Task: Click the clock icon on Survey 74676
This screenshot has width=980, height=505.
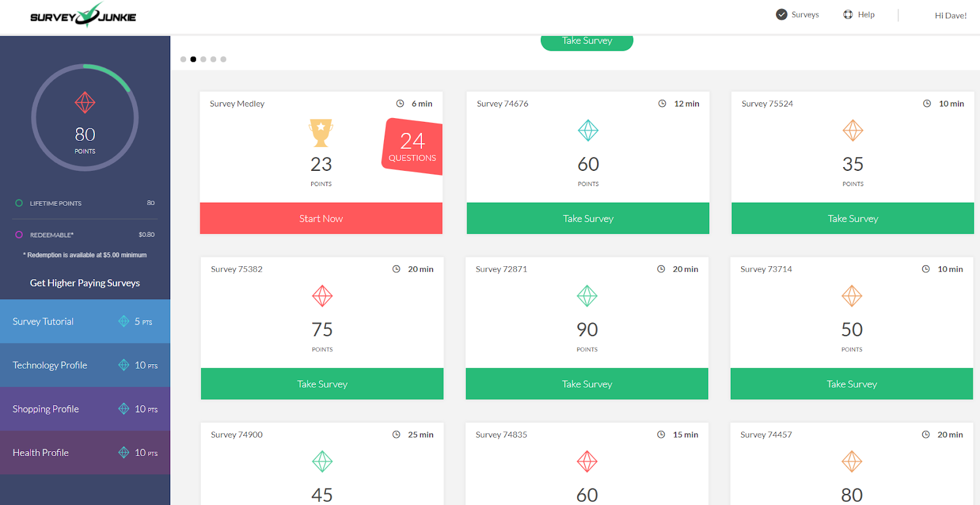Action: (x=662, y=103)
